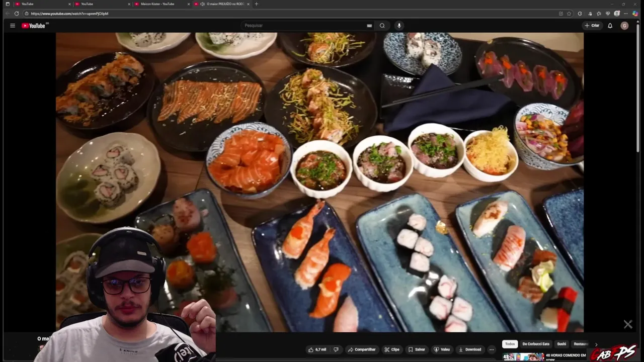Open the on-screen keyboard in search box

click(x=369, y=26)
